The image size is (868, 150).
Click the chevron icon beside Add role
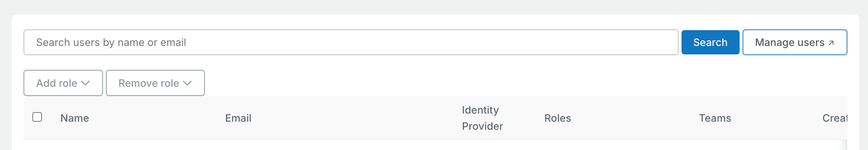[x=85, y=83]
